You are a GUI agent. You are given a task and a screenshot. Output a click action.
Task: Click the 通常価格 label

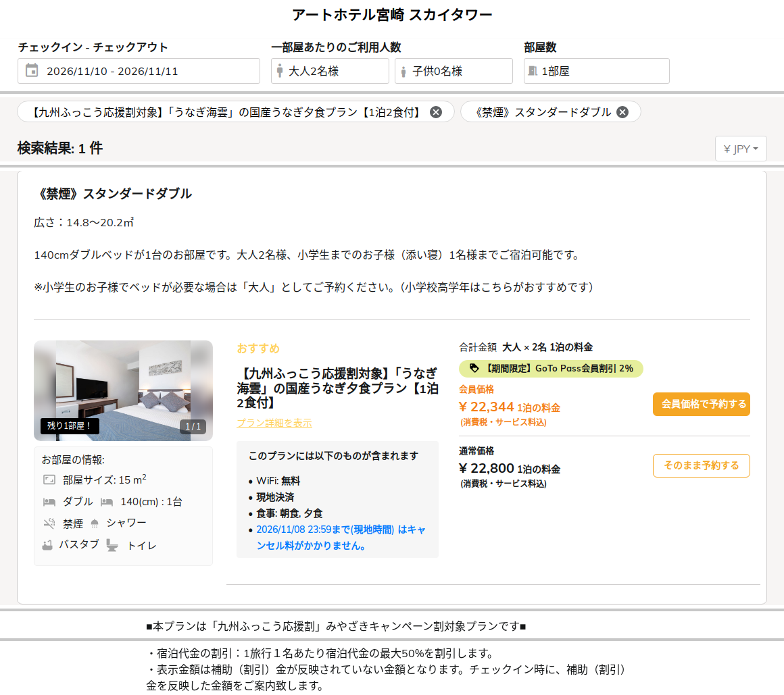[476, 451]
